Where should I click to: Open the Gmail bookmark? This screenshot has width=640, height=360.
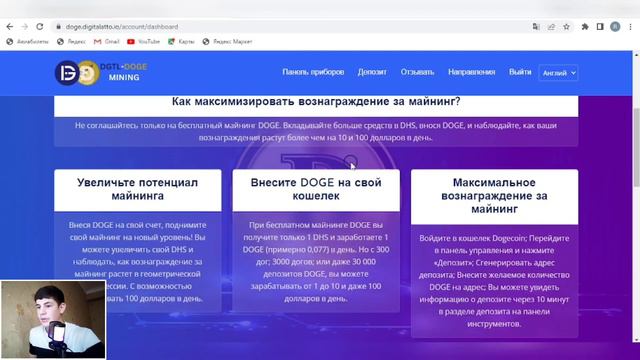point(107,42)
